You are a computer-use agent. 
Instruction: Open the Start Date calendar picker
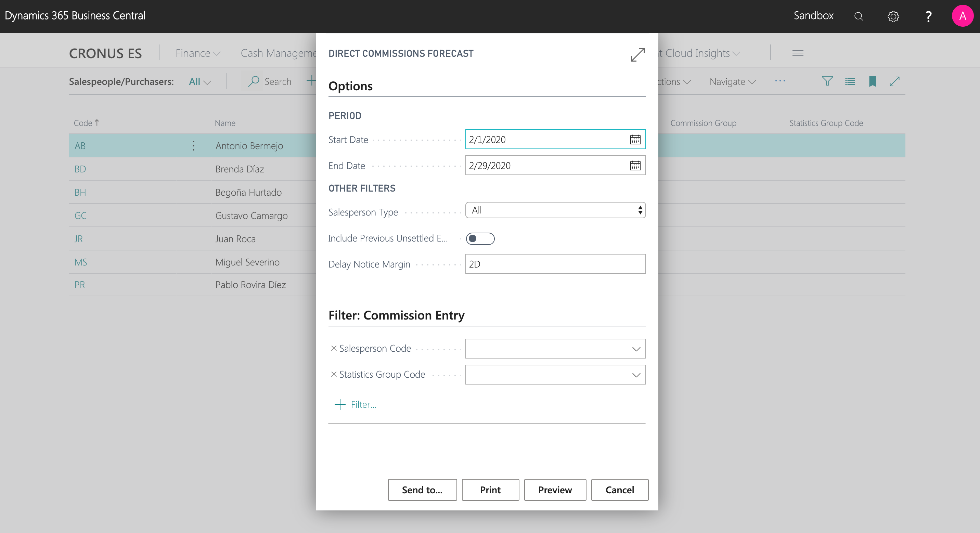(x=635, y=140)
